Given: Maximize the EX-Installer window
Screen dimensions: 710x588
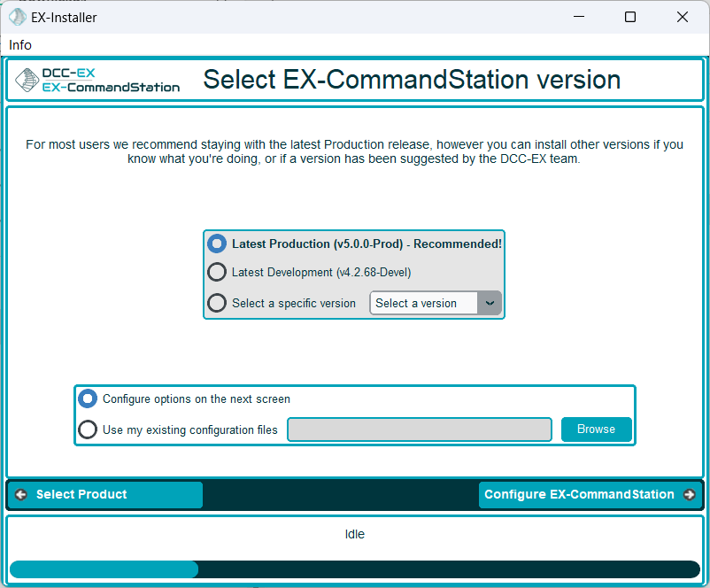Looking at the screenshot, I should tap(630, 17).
